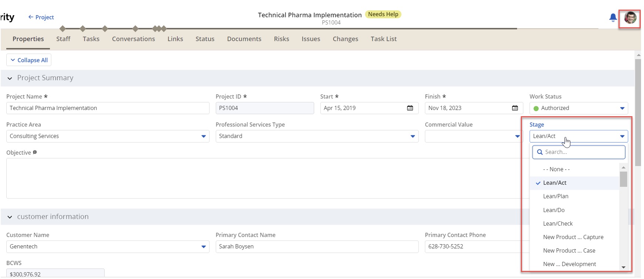
Task: Open the Conversations tab
Action: pos(134,39)
